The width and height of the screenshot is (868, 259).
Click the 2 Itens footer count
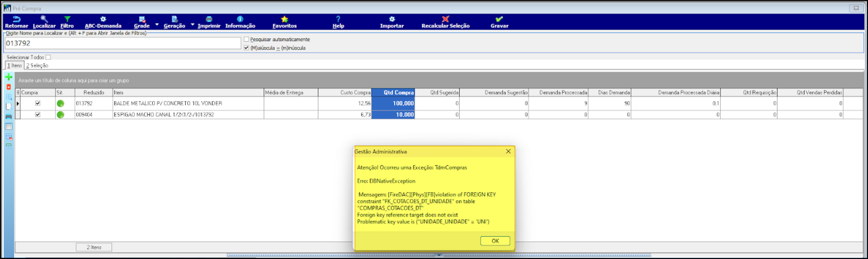tap(94, 247)
